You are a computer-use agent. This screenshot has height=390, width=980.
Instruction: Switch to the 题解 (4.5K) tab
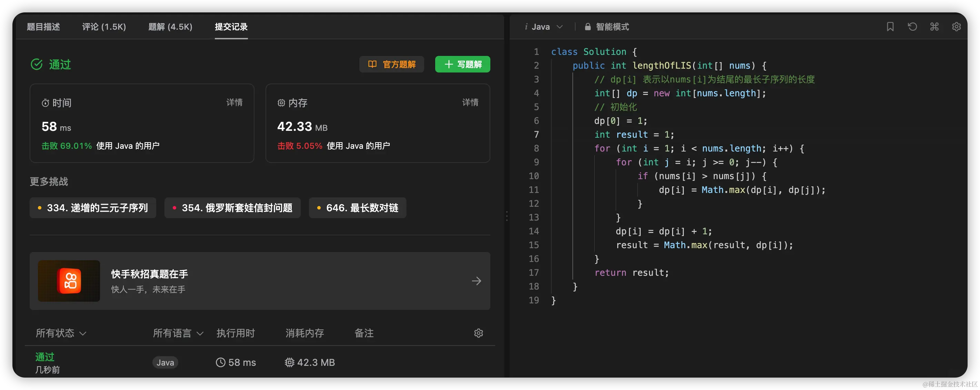pyautogui.click(x=170, y=27)
